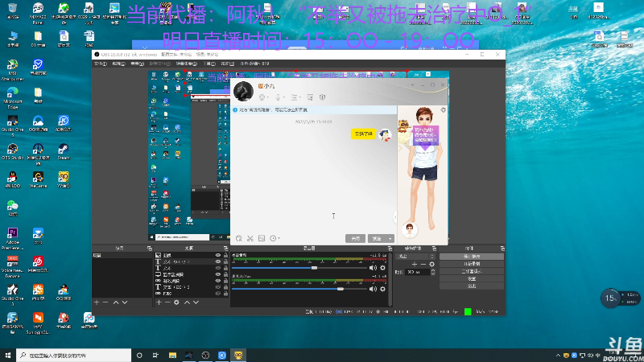Image resolution: width=644 pixels, height=362 pixels.
Task: Toggle lock on bottom source row
Action: point(225,294)
